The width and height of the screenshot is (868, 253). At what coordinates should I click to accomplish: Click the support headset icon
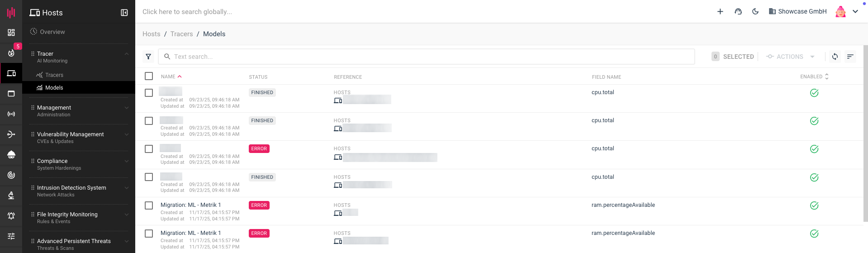[738, 12]
